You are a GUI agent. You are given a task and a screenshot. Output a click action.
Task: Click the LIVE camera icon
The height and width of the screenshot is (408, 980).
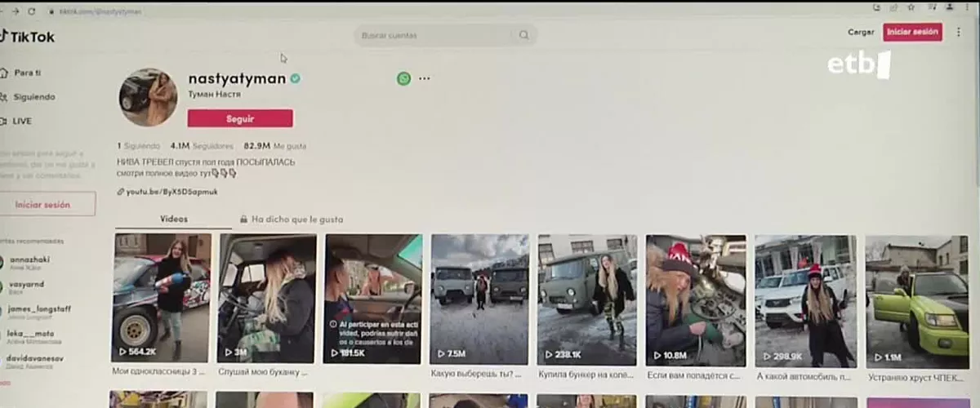(x=4, y=121)
